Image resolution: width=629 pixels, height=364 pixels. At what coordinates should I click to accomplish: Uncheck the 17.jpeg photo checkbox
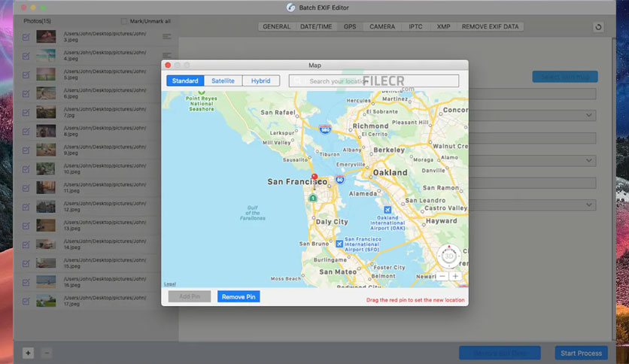[x=26, y=301]
